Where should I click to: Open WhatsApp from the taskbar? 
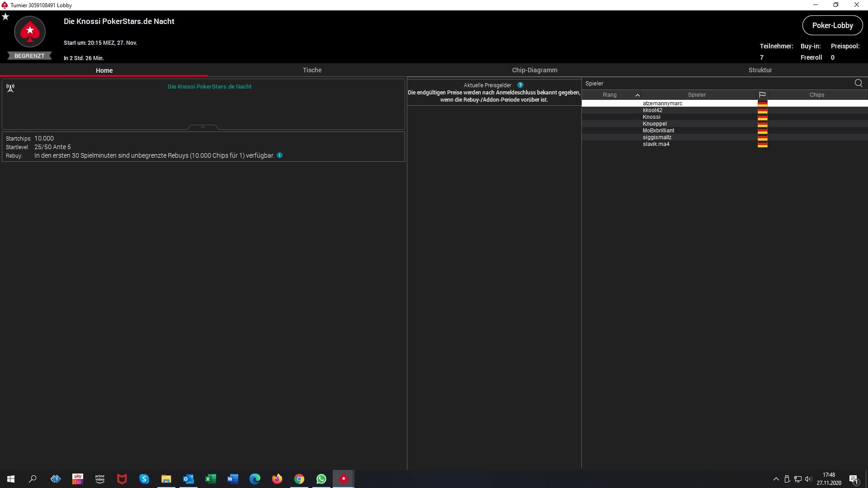coord(321,479)
